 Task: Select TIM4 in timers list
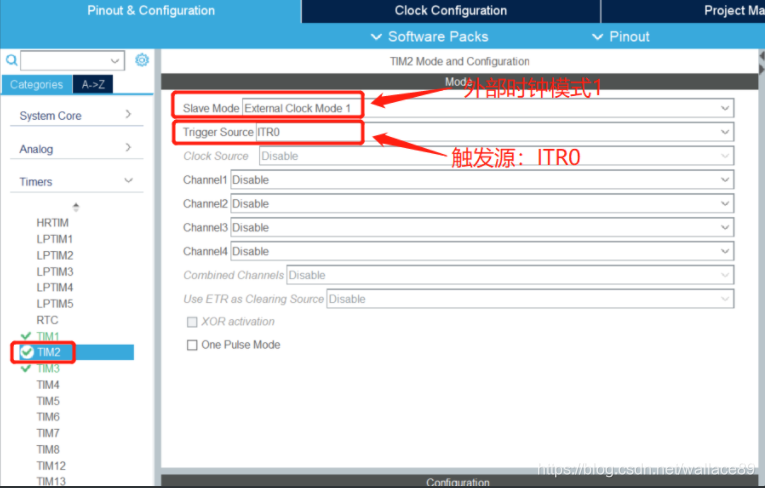point(48,385)
